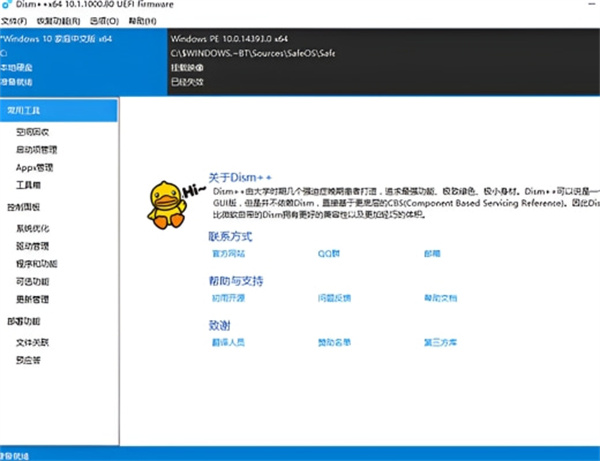The height and width of the screenshot is (461, 600).
Task: Click the C:\$WINDOWS.~BT\Sources\SafeOS path text
Action: [253, 53]
